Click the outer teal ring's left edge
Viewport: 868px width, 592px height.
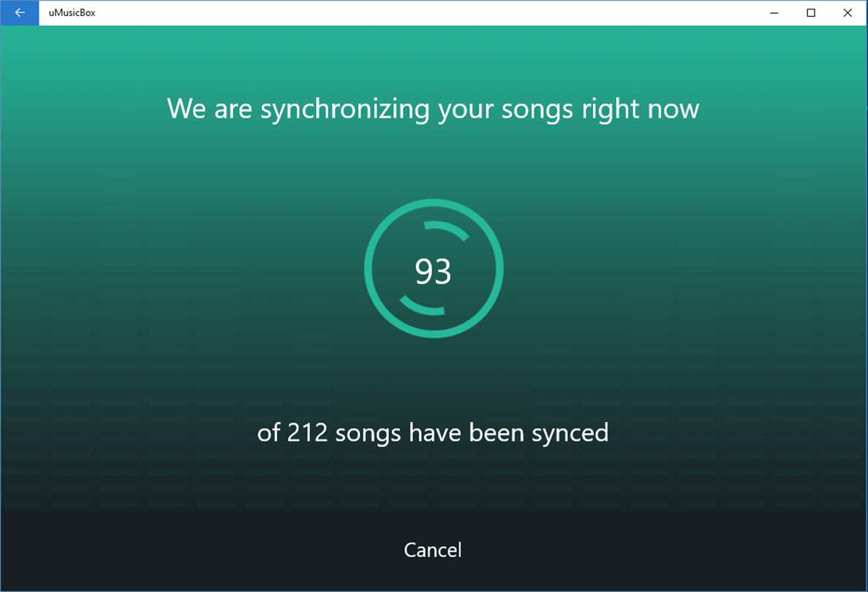[368, 268]
